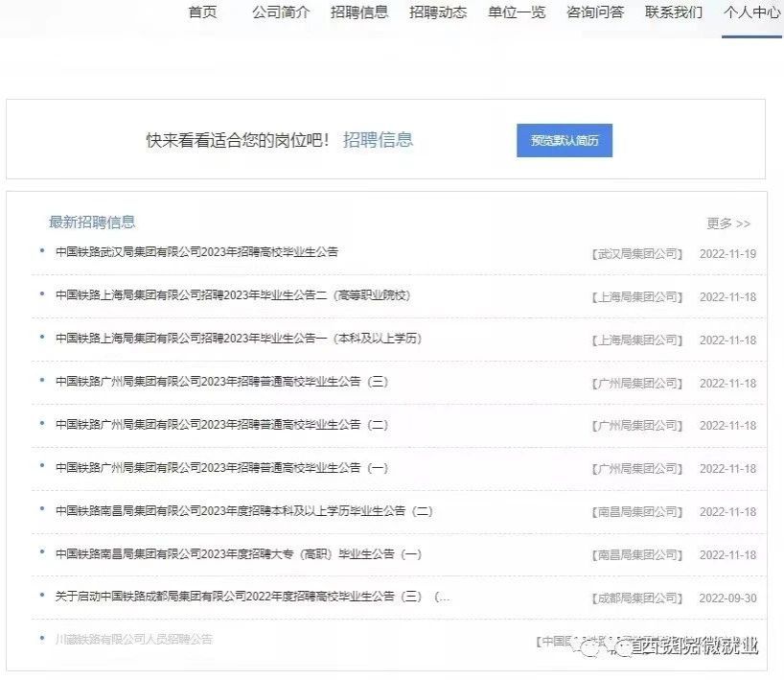Select the 个人中心 tab
This screenshot has height=680, width=784.
click(752, 12)
